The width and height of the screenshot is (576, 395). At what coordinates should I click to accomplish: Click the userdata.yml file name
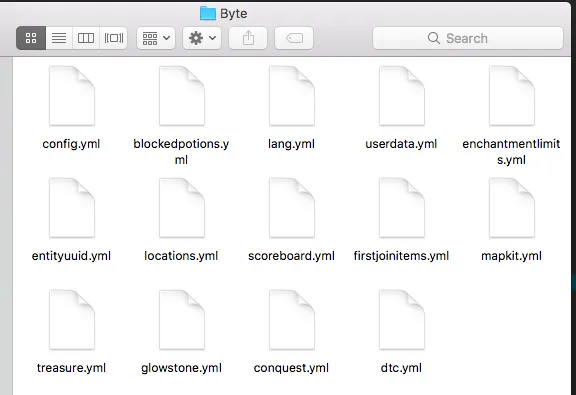(x=401, y=144)
